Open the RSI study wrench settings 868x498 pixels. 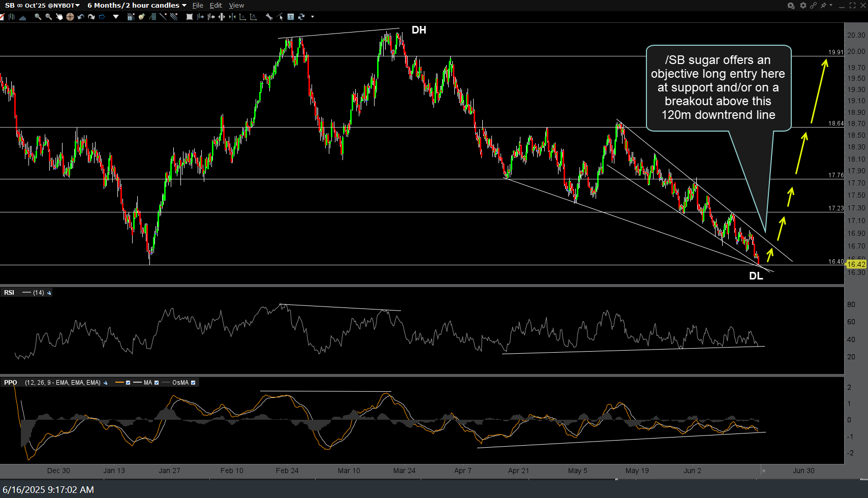49,293
